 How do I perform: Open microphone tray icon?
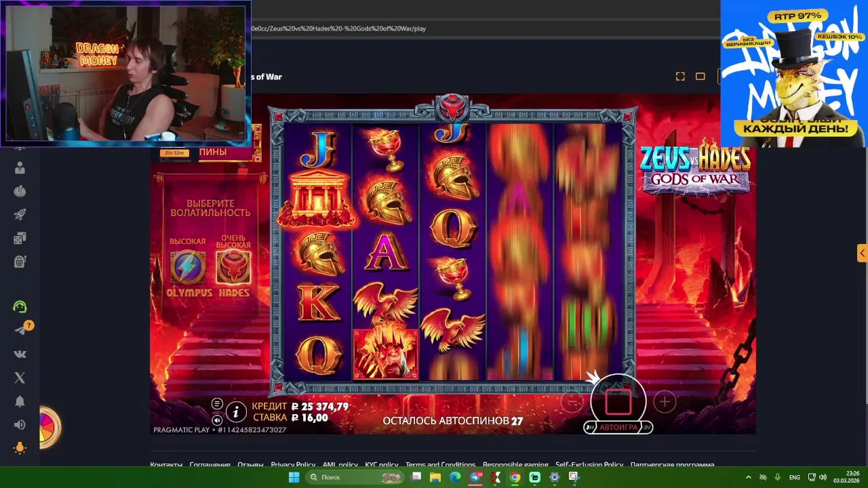(x=778, y=477)
